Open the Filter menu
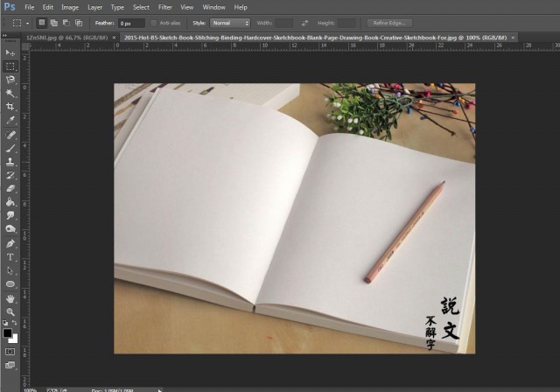This screenshot has height=392, width=560. point(165,7)
